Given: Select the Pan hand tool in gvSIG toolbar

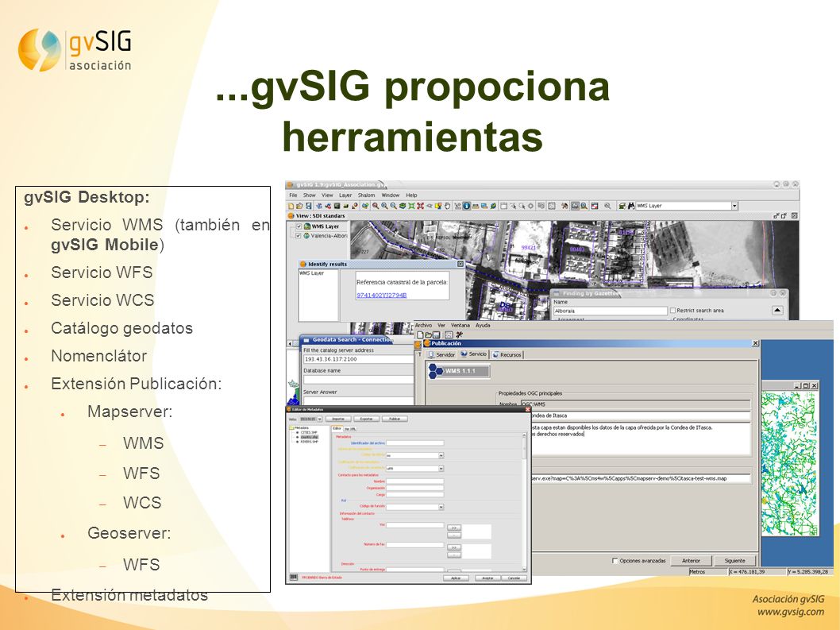Looking at the screenshot, I should 447,206.
